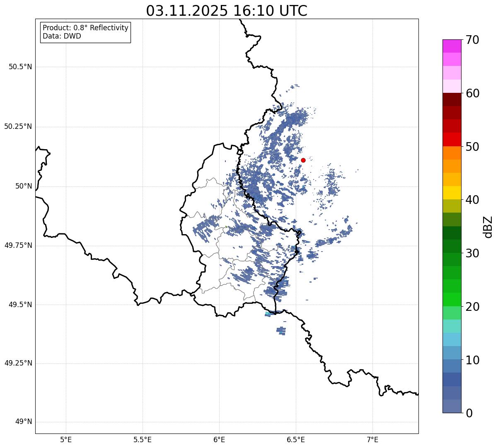Screen dimensions: 498x448
Task: Click the 49.5°N latitude label
Action: click(20, 305)
